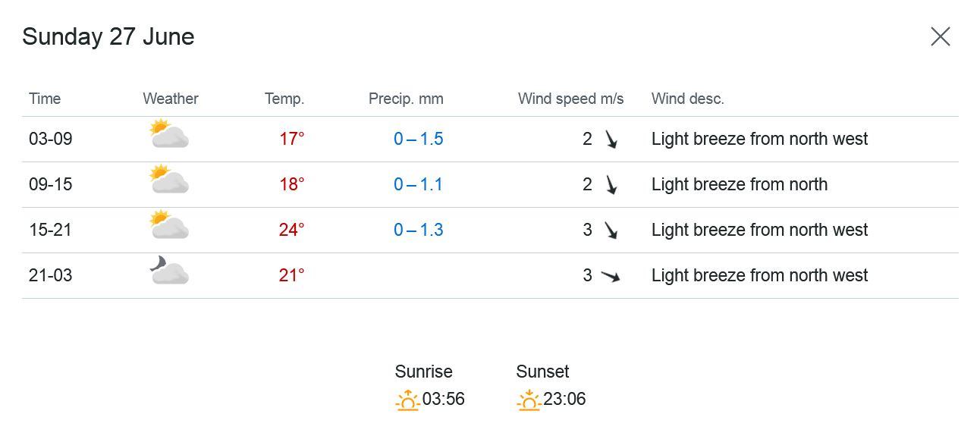Image resolution: width=980 pixels, height=436 pixels.
Task: Click the wind direction arrow for 09-15
Action: tap(611, 185)
